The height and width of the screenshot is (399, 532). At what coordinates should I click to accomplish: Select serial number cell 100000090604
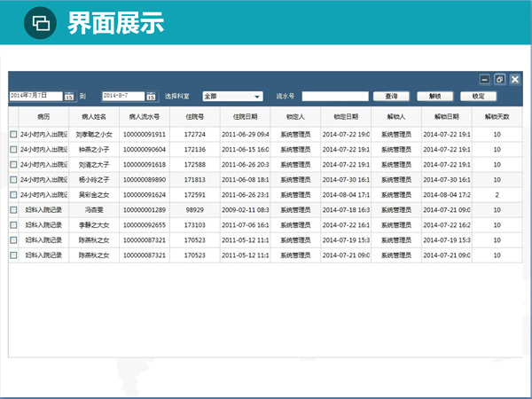coord(145,149)
